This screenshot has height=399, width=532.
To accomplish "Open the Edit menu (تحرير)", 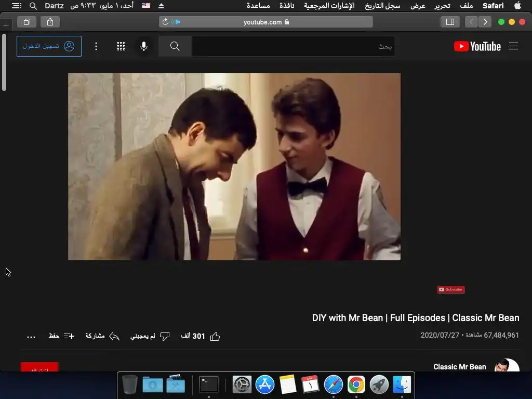I will pos(443,5).
